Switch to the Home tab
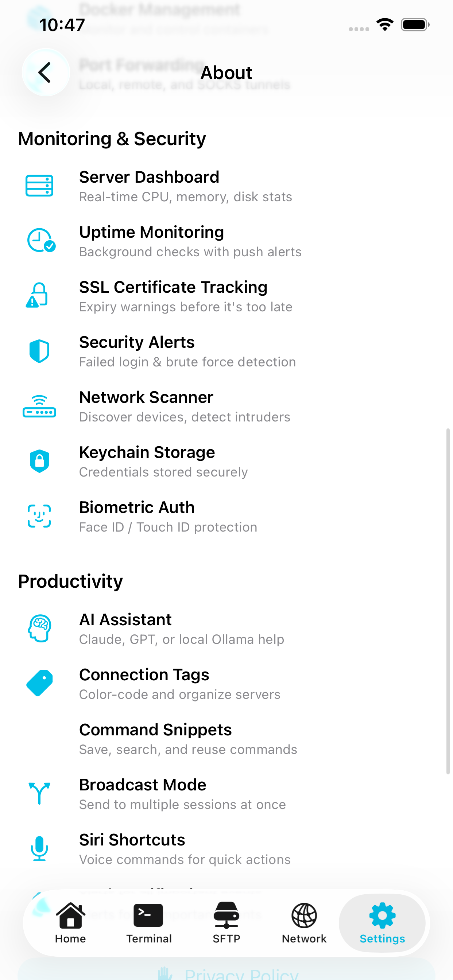The width and height of the screenshot is (453, 980). point(70,923)
